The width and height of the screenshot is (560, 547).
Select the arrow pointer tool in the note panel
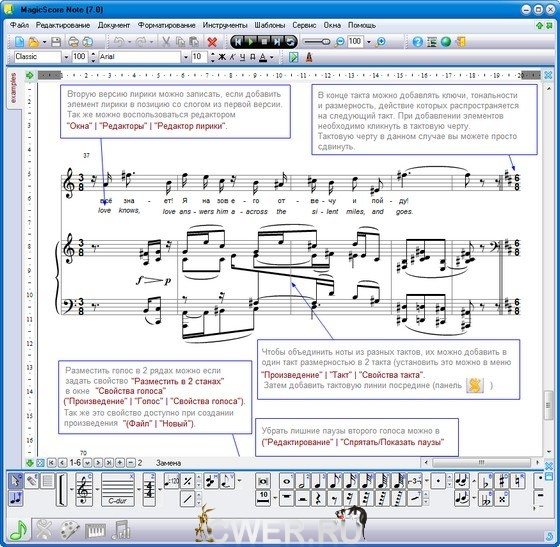(x=15, y=481)
